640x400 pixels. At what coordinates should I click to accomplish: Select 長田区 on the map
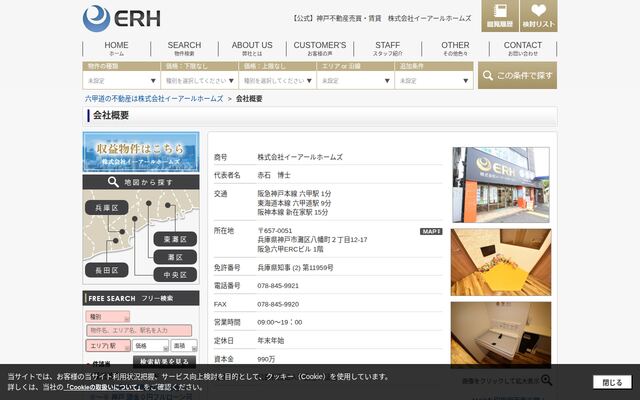pos(107,270)
